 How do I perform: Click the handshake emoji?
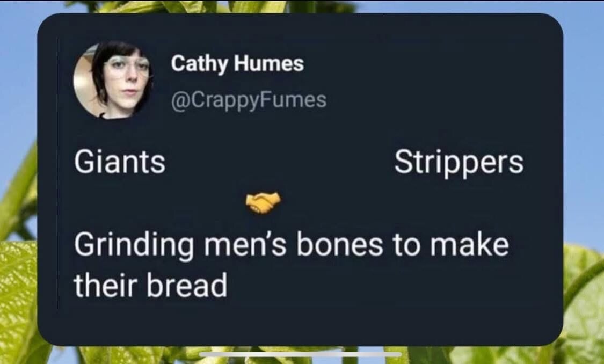tap(264, 202)
